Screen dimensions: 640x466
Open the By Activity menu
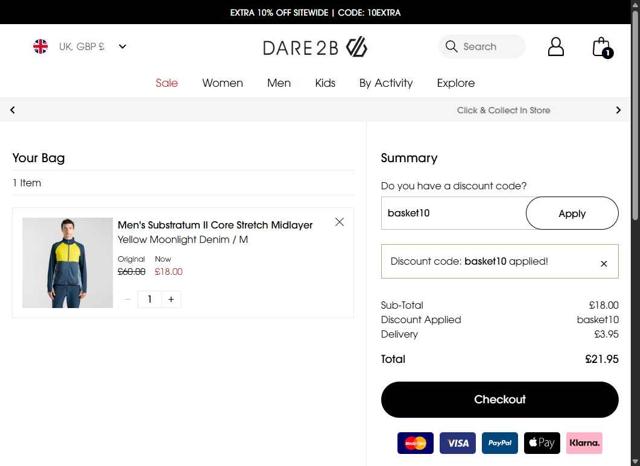[386, 83]
